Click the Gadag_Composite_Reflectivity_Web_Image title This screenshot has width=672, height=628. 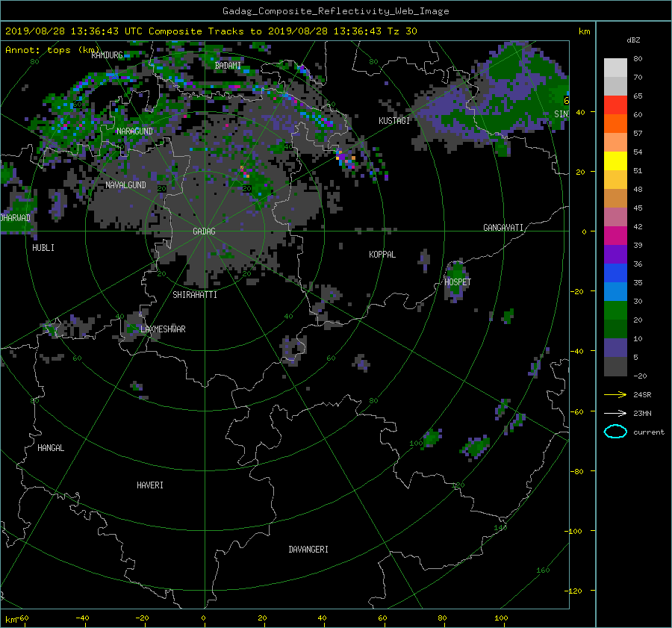[335, 11]
